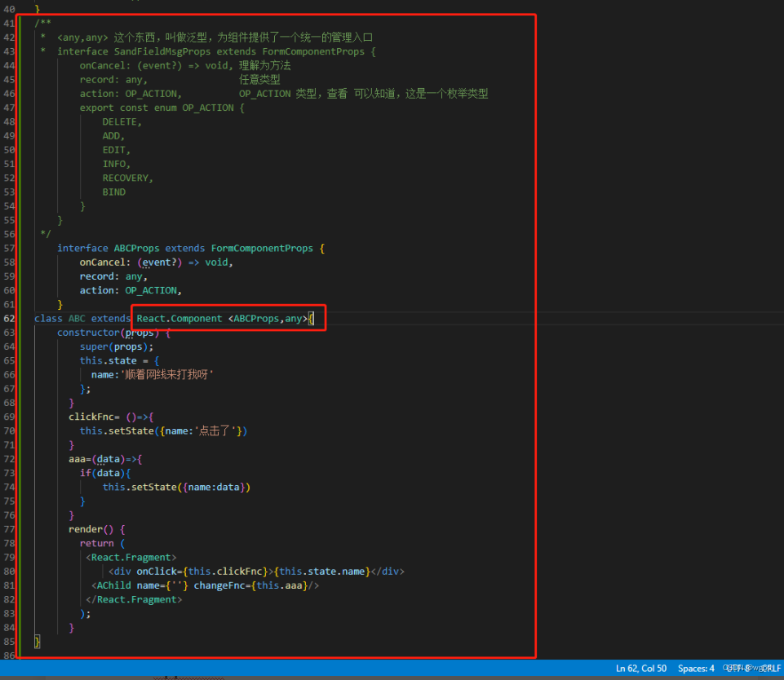Click 'record: any,' on line 59
This screenshot has height=680, width=784.
pos(113,276)
